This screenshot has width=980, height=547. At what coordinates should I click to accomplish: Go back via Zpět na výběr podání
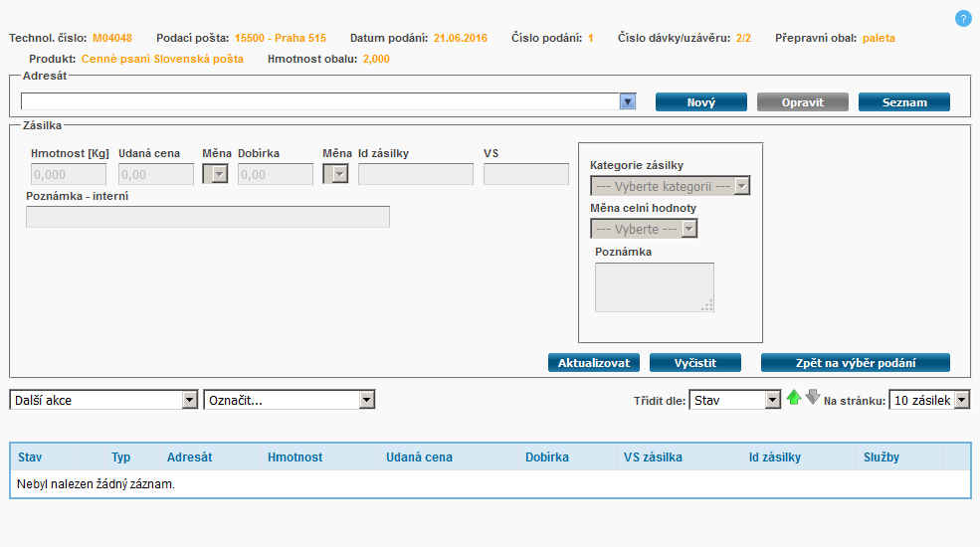[855, 363]
